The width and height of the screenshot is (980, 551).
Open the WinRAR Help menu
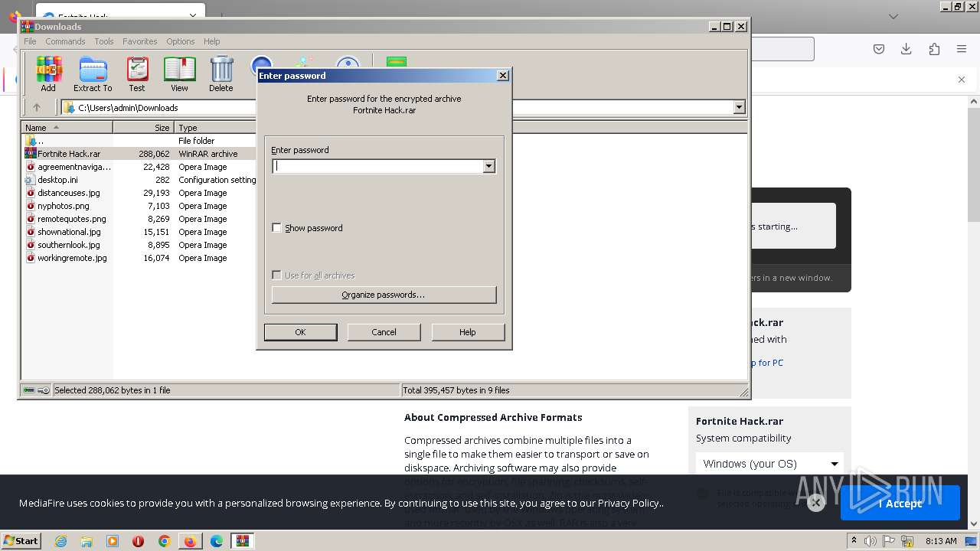point(212,41)
